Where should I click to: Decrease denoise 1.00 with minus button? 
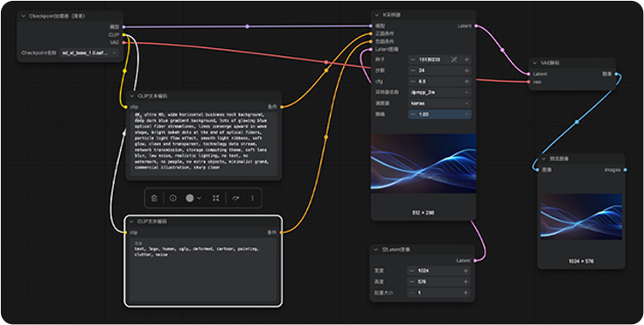click(413, 115)
